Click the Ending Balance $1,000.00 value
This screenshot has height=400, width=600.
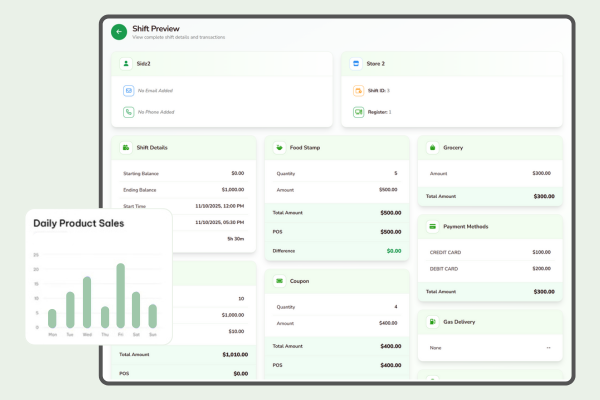(233, 190)
